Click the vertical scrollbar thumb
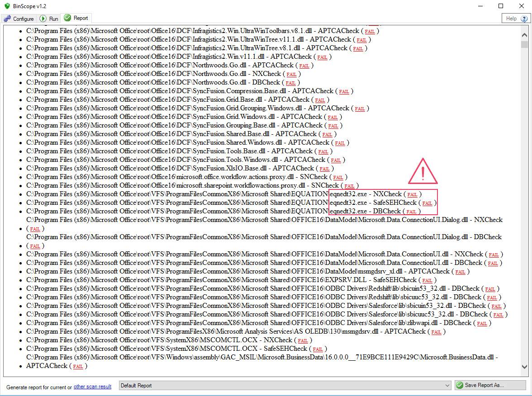 click(524, 44)
